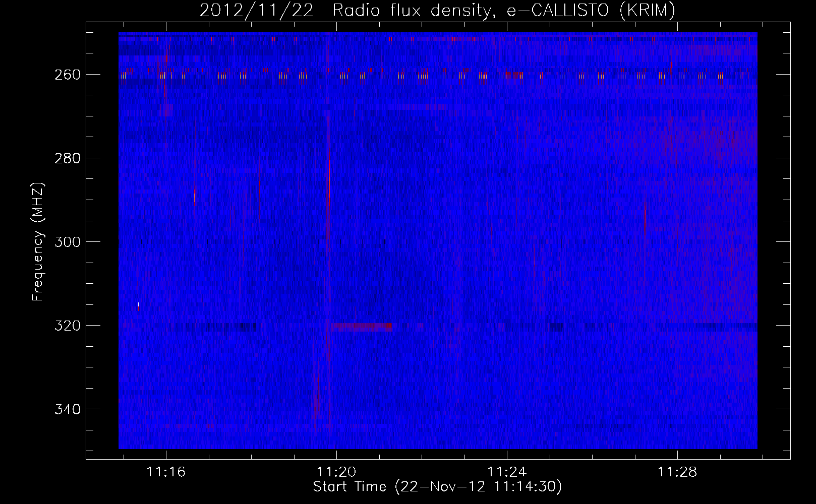
Task: Click the 320 frequency tick label
Action: point(67,326)
